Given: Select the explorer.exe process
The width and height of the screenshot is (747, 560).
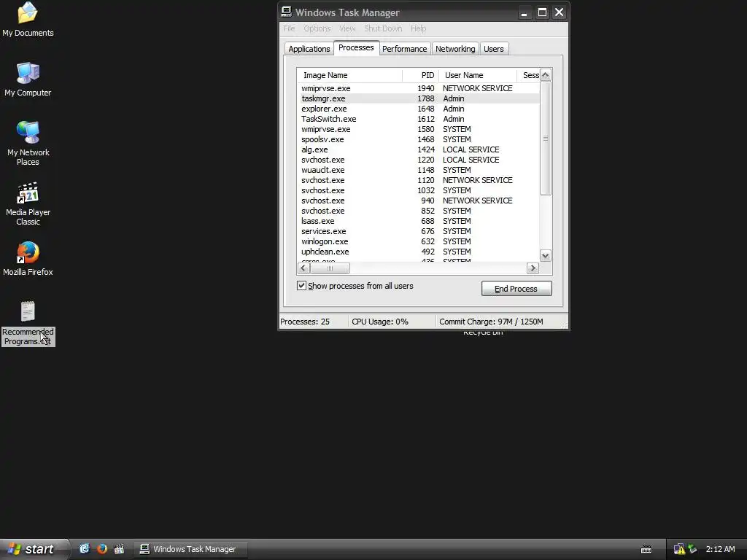Looking at the screenshot, I should (x=419, y=109).
